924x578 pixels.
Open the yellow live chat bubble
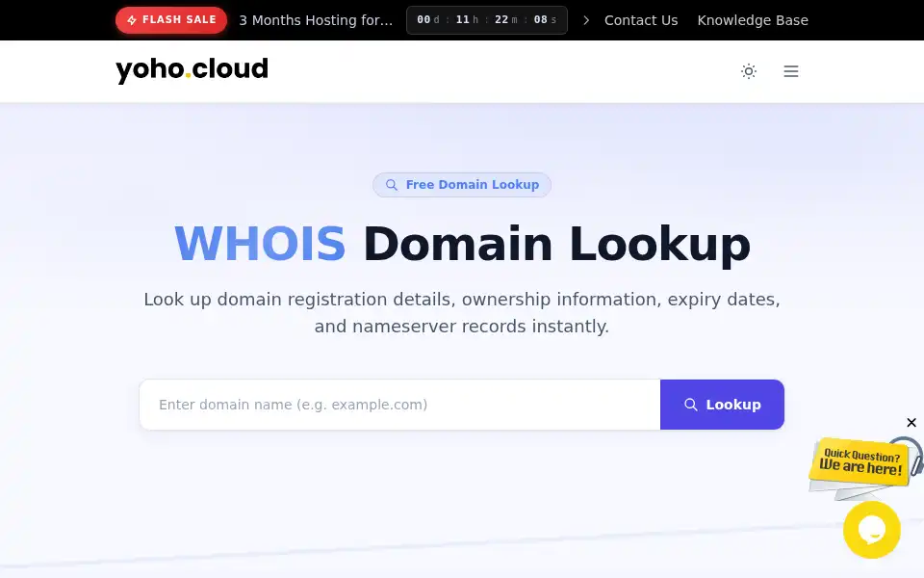(x=872, y=530)
